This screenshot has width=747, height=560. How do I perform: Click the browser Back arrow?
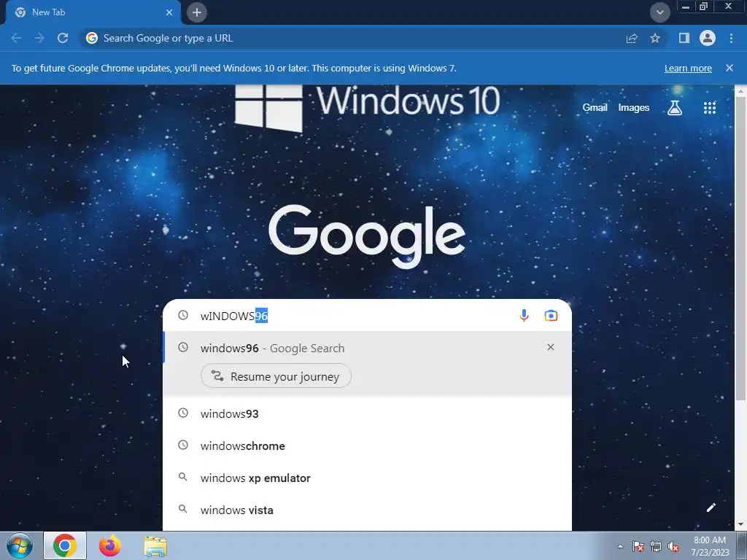pyautogui.click(x=16, y=38)
